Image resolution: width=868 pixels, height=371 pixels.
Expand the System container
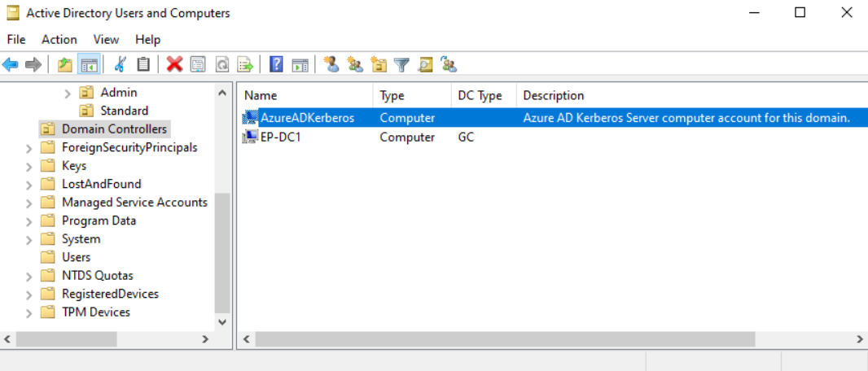(28, 239)
